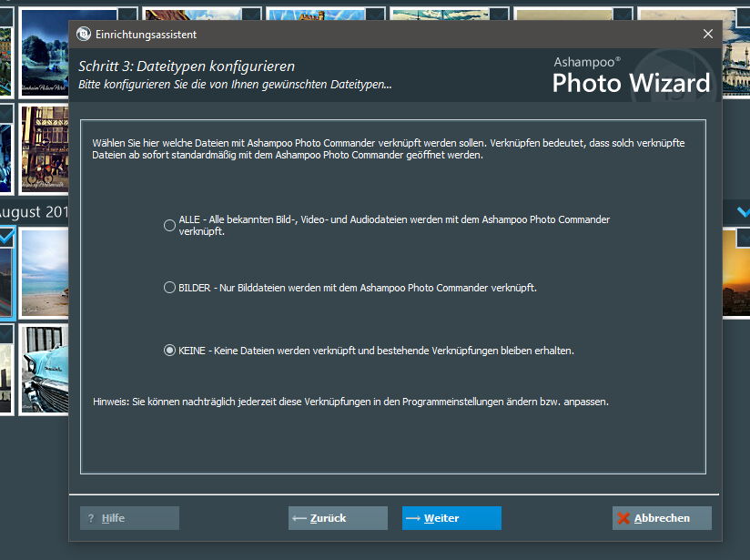Continue with the Weiter button
The width and height of the screenshot is (750, 560).
451,518
